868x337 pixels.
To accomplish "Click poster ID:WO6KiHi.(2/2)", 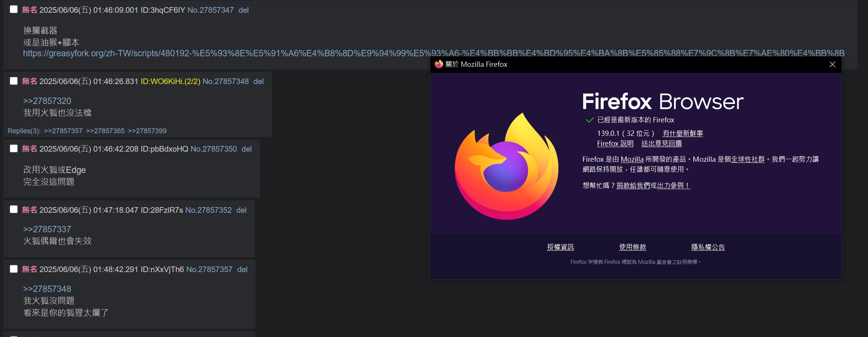I will coord(170,81).
